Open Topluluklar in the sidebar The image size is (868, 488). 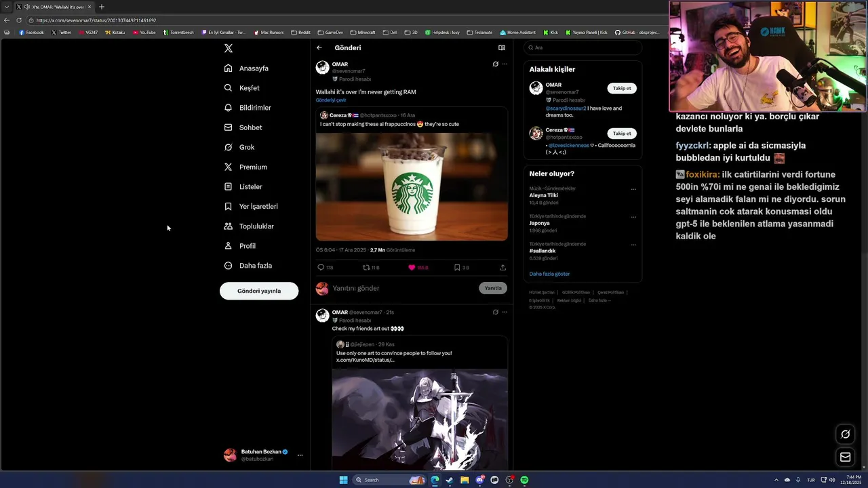coord(250,226)
